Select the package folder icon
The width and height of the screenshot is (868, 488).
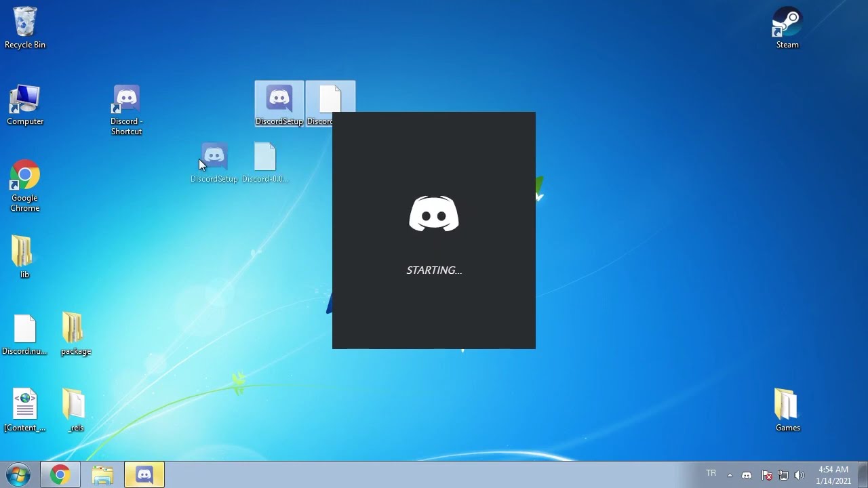[x=75, y=334]
